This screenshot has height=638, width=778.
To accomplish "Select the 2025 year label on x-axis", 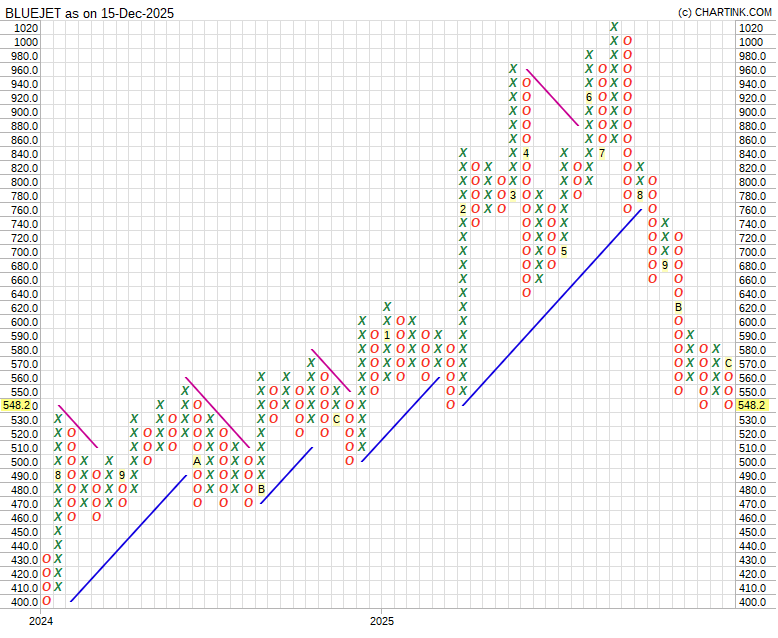I will pos(381,622).
